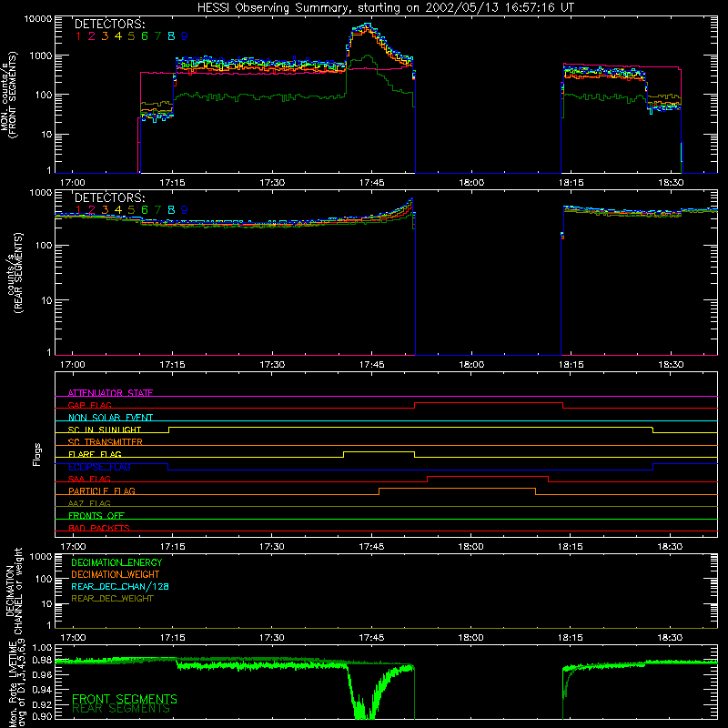Click the ECLIPSE_FLAG label
The image size is (728, 728).
click(99, 467)
